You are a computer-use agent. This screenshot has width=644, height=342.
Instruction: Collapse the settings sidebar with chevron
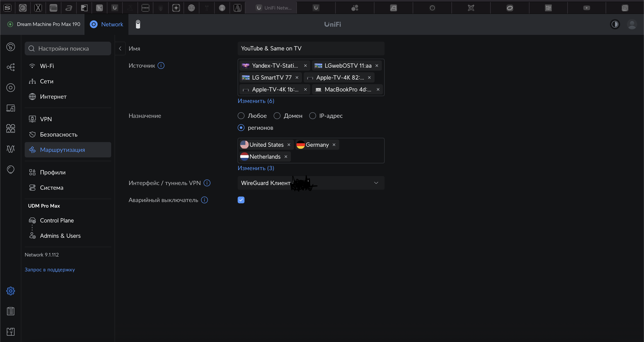pos(120,48)
